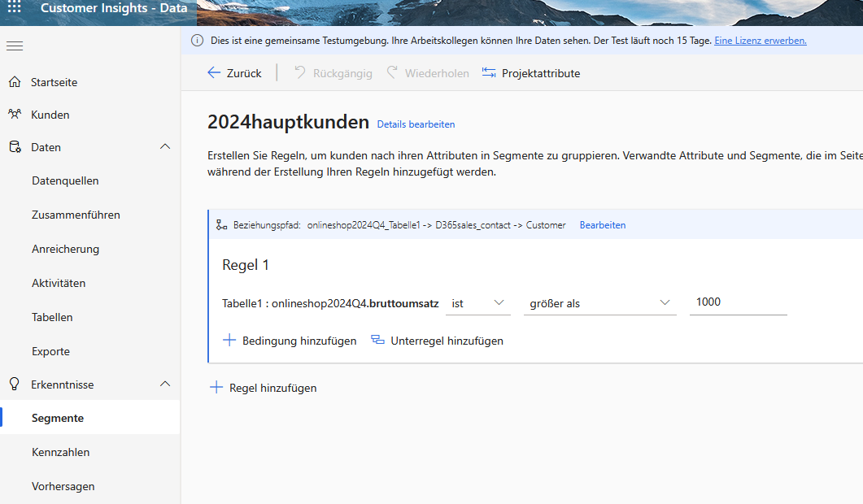The height and width of the screenshot is (504, 863).
Task: Click the Zurück button
Action: [234, 72]
